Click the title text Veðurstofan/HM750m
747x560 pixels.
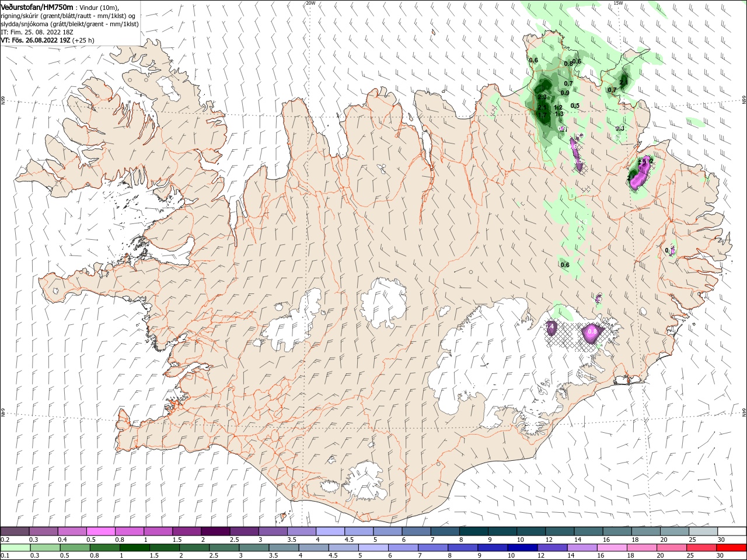(x=37, y=7)
